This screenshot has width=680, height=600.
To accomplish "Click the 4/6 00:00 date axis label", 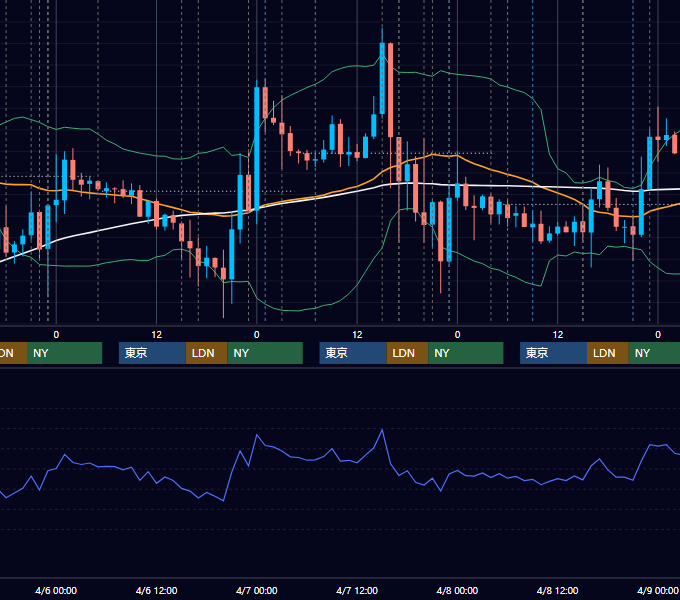I will (56, 590).
